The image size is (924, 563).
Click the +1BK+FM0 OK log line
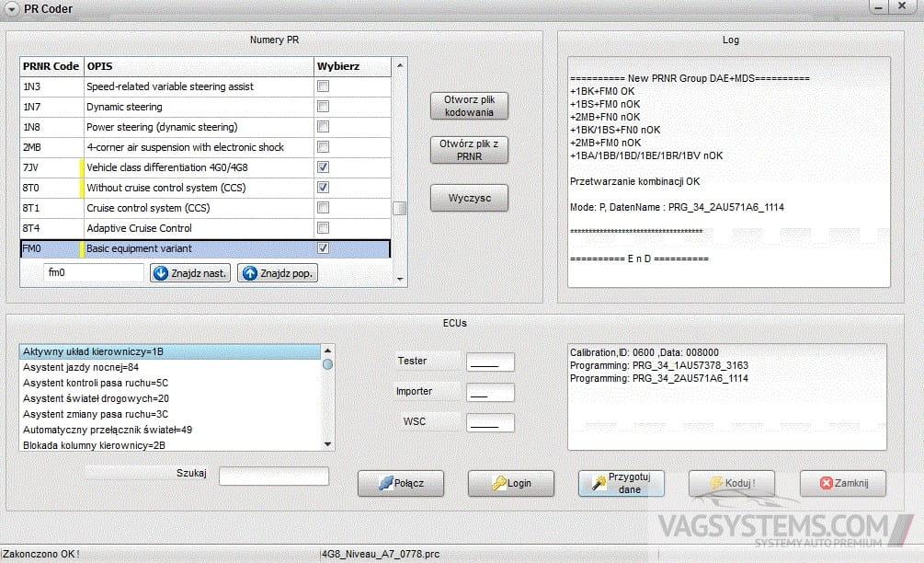coord(602,91)
